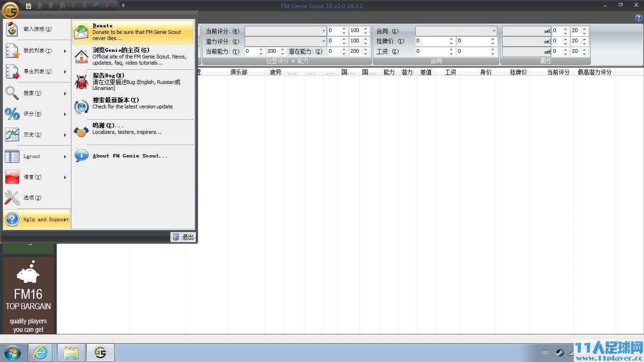Sort by the 能力 column header
The image size is (644, 362).
pyautogui.click(x=389, y=72)
